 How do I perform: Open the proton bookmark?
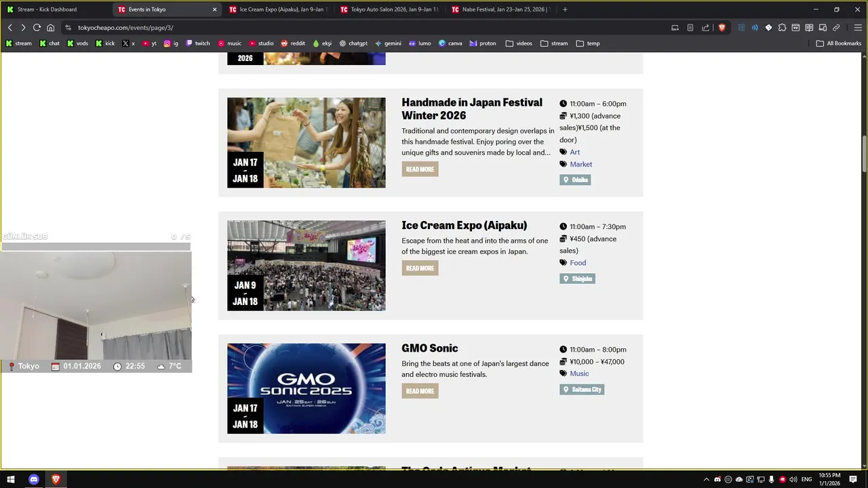(482, 43)
